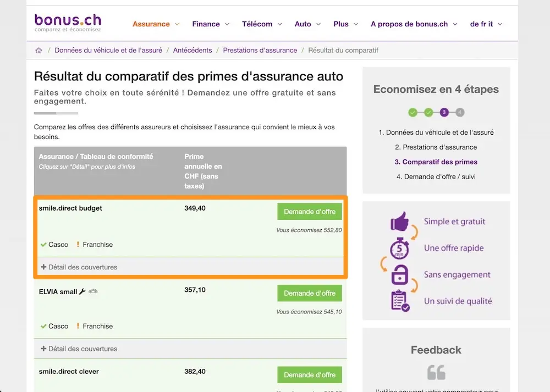This screenshot has height=392, width=550.
Task: Click Vous économisez 552,80 text
Action: (309, 230)
